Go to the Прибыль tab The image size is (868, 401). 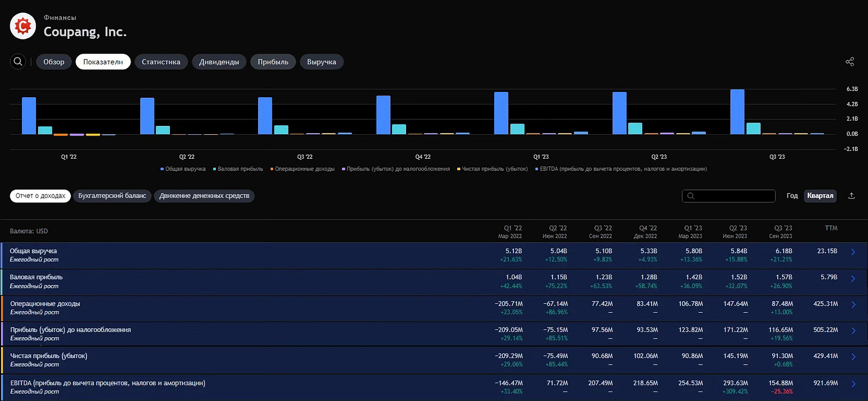click(273, 61)
